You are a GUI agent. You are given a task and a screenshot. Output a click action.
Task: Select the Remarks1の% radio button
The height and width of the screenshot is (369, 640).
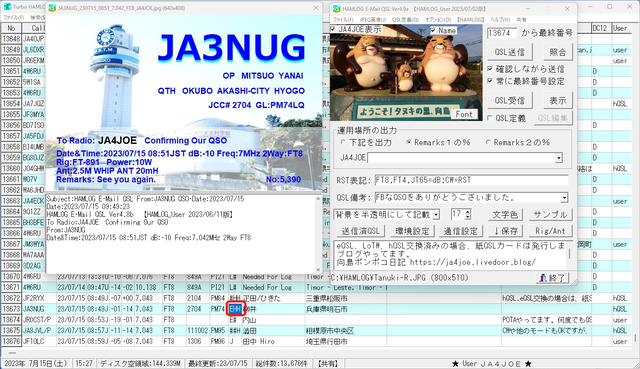click(x=409, y=142)
